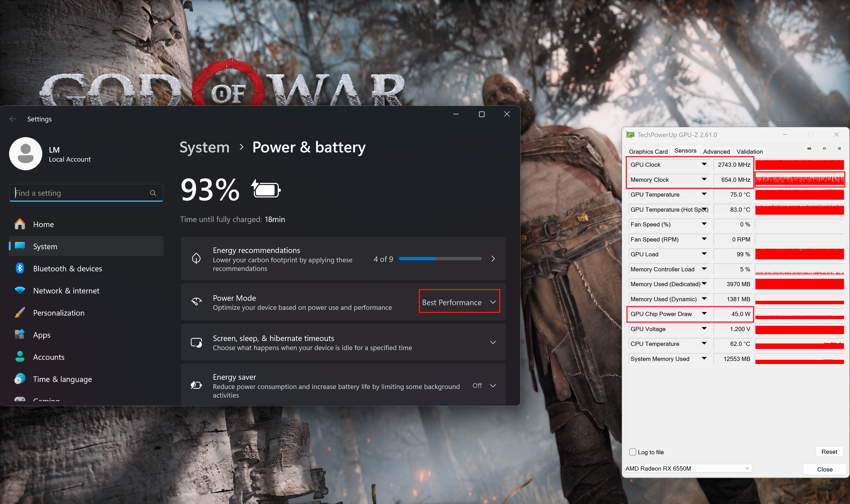Select Network & internet in Settings sidebar

tap(86, 290)
